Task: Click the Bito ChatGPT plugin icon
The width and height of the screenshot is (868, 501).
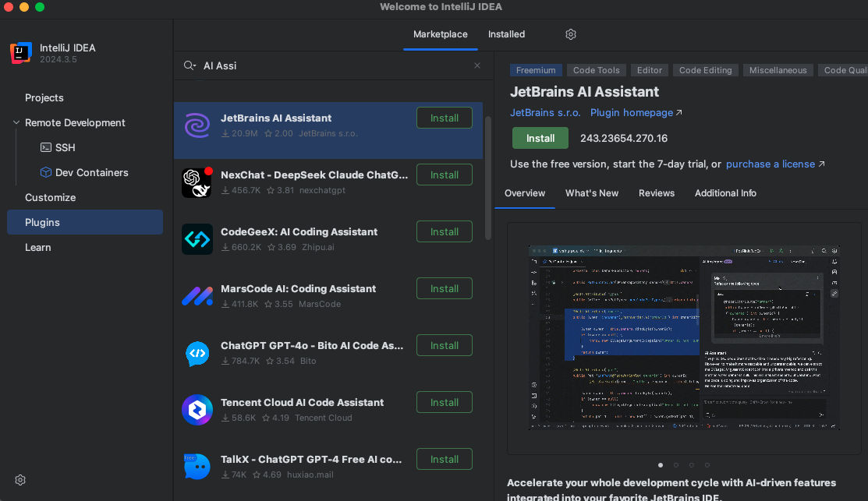Action: pyautogui.click(x=197, y=353)
